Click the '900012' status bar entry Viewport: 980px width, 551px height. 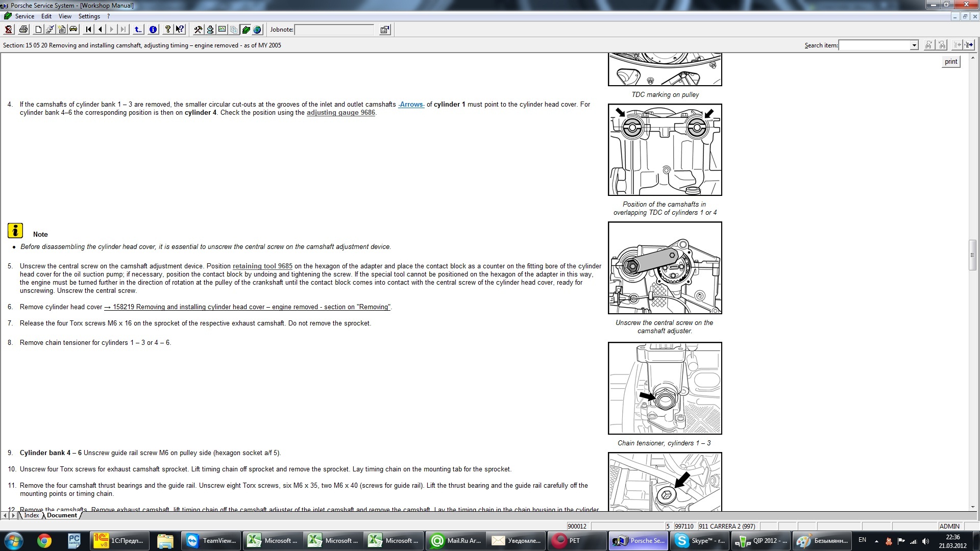[x=577, y=527]
